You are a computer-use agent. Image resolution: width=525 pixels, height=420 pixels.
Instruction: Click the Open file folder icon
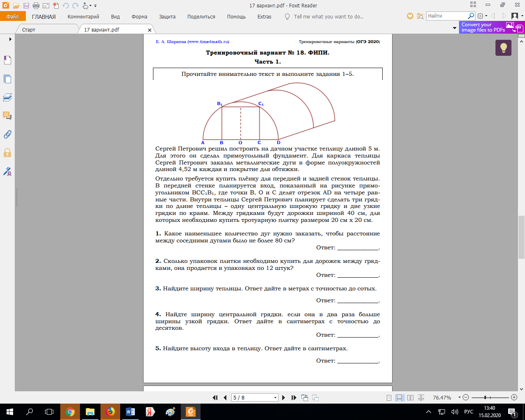tap(16, 6)
